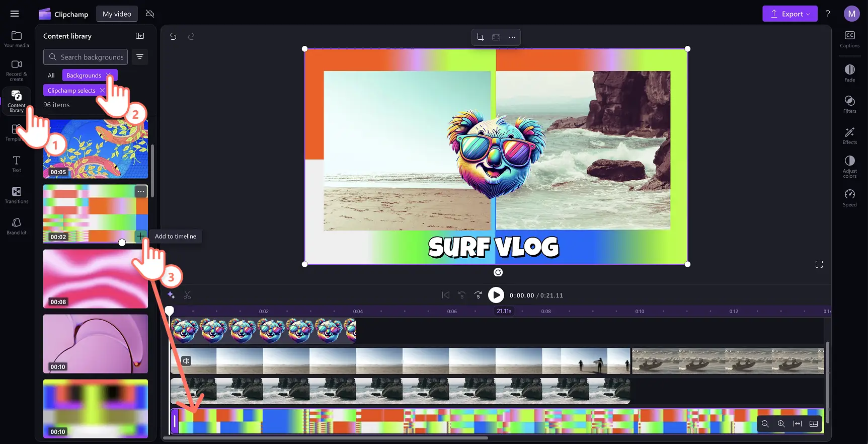Open the Speed panel
The image size is (868, 444).
pos(850,198)
